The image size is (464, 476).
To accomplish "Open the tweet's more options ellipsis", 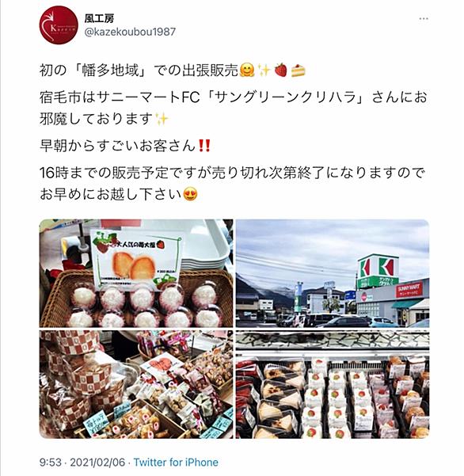I will tap(424, 19).
